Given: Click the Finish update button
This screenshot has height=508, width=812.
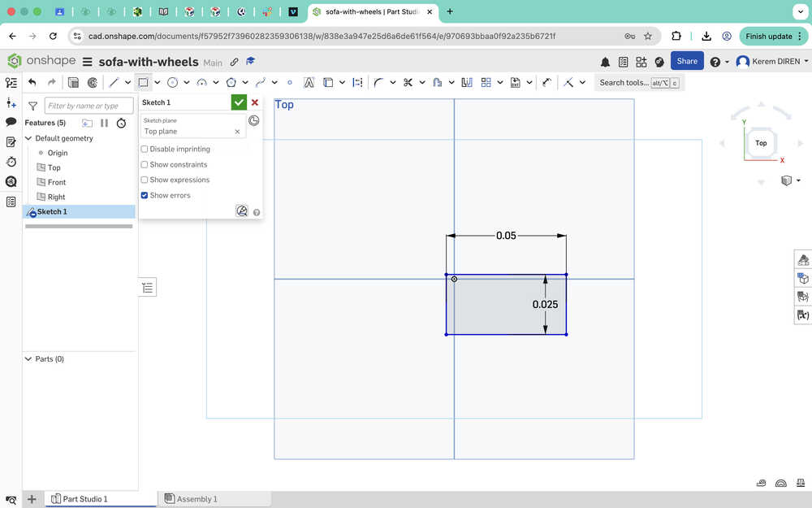Looking at the screenshot, I should pos(773,37).
